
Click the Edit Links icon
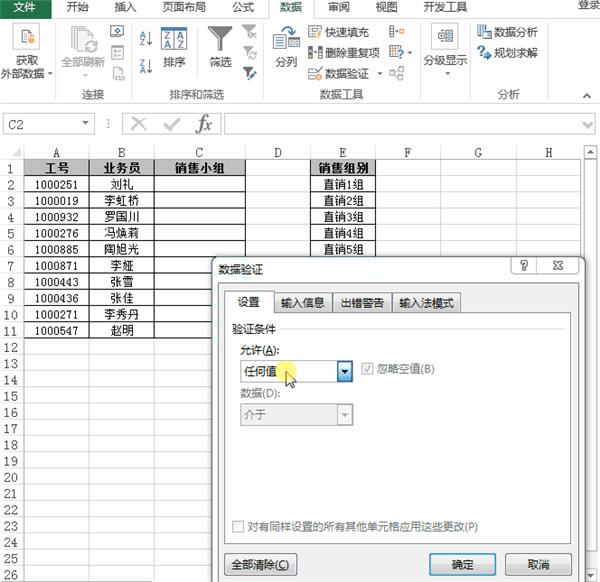point(118,73)
